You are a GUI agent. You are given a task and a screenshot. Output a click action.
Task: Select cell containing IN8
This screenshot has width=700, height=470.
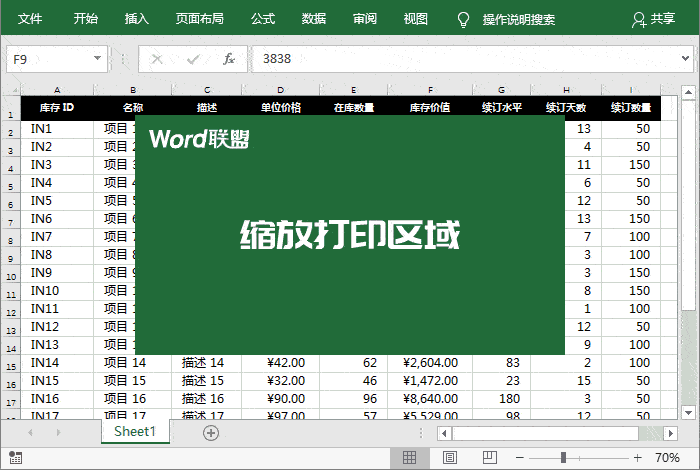57,254
